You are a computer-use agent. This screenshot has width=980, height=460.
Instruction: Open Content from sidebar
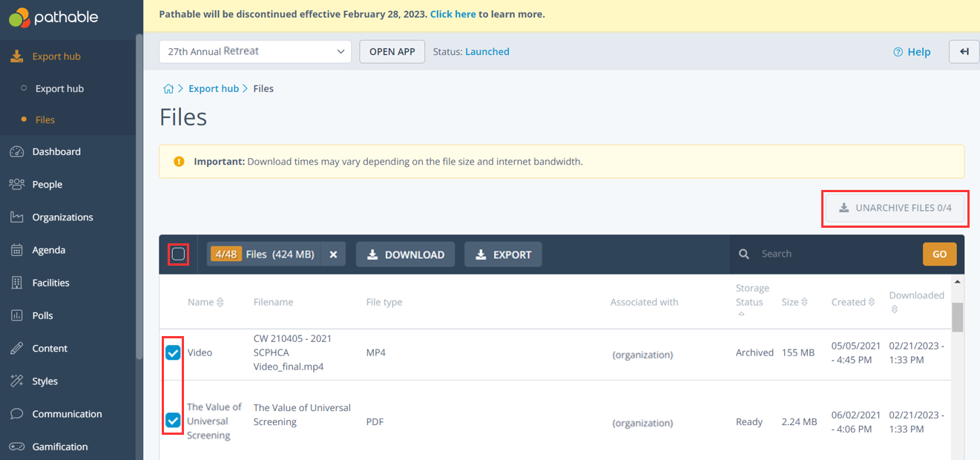click(x=50, y=348)
